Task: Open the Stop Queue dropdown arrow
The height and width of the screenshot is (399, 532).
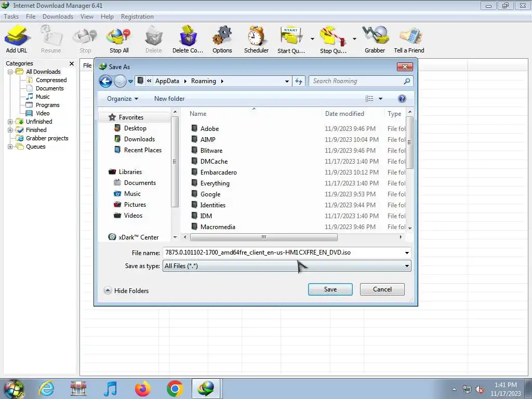Action: [354, 39]
